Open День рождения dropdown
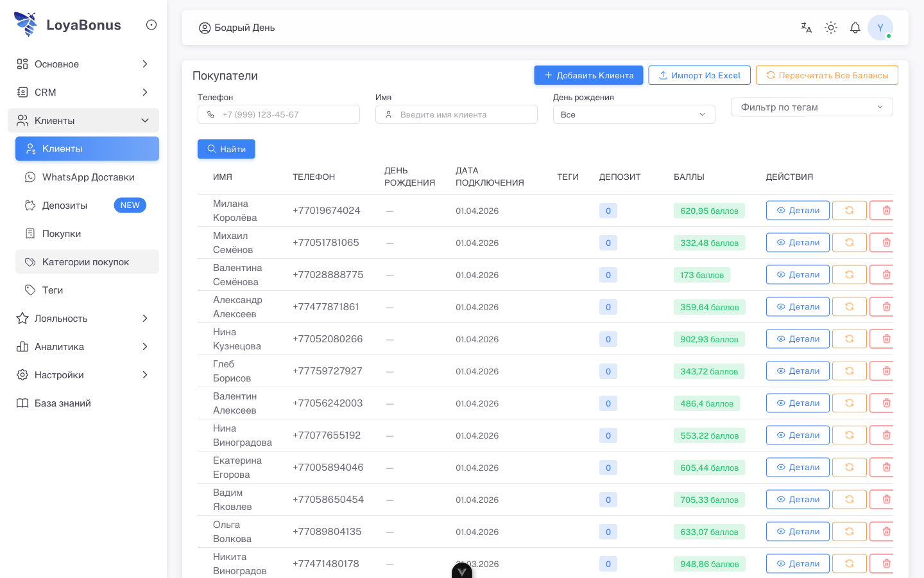This screenshot has height=578, width=924. pos(633,115)
